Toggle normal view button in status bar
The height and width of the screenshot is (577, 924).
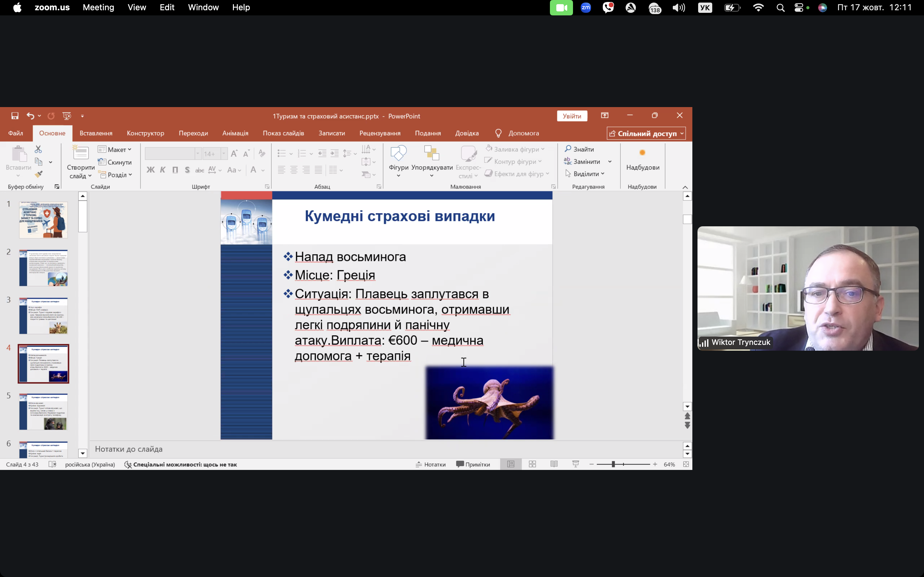(x=510, y=464)
